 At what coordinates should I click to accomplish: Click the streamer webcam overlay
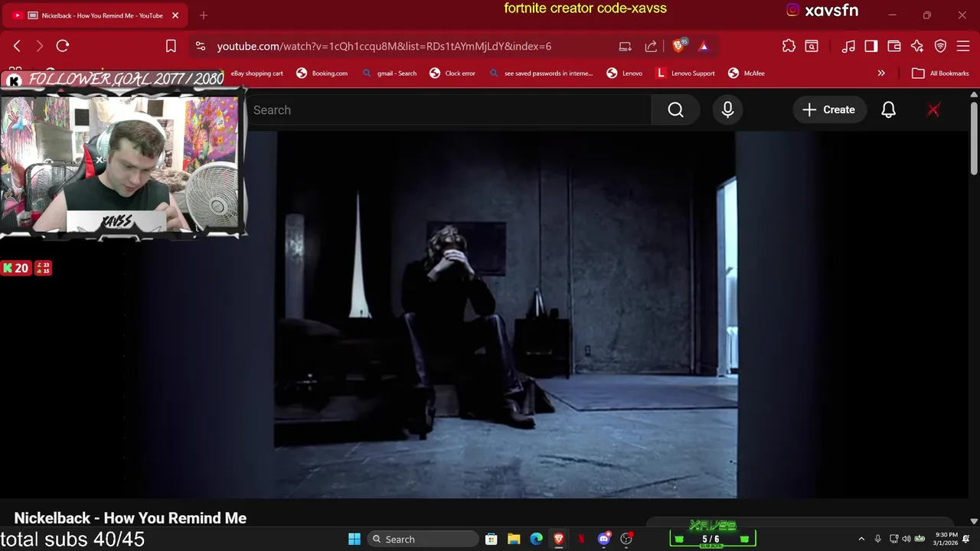pos(122,163)
